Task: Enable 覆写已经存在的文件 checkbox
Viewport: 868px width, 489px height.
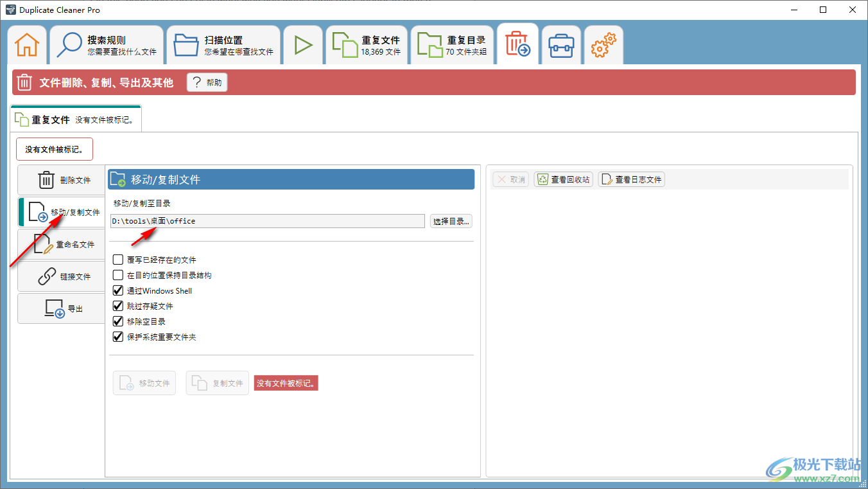Action: click(x=118, y=260)
